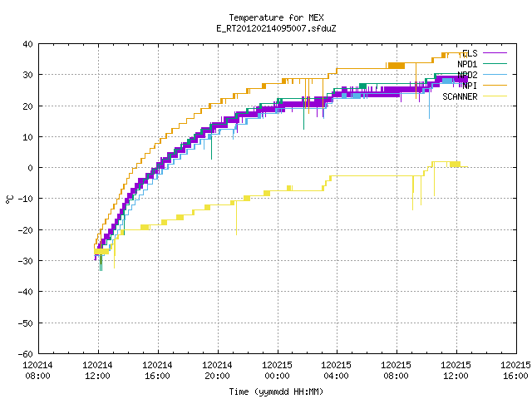Click the y-axis label 40

coord(27,44)
